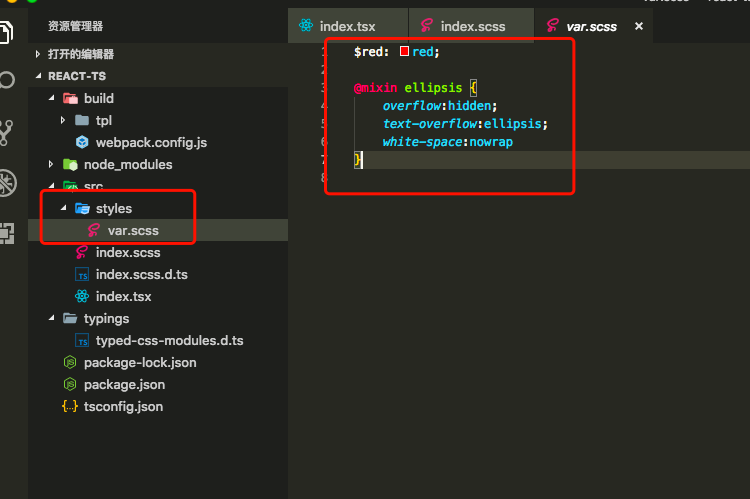
Task: Select the var.scss editor tab
Action: [591, 26]
